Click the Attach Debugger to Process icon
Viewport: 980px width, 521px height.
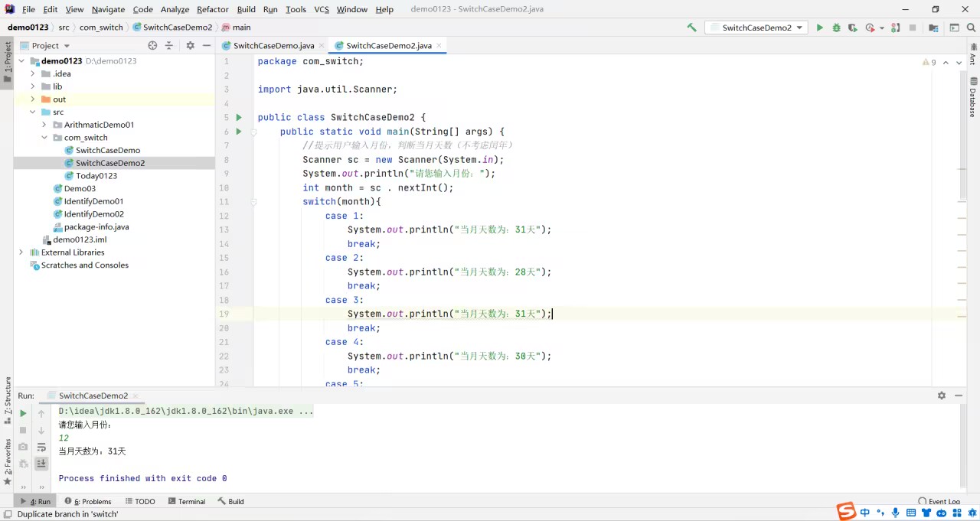[897, 28]
